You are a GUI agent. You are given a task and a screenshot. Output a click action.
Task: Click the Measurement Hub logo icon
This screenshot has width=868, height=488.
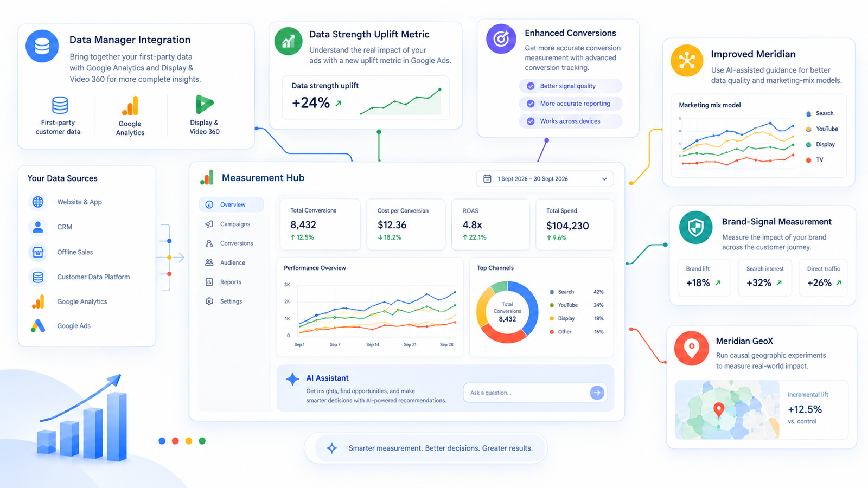(x=207, y=177)
